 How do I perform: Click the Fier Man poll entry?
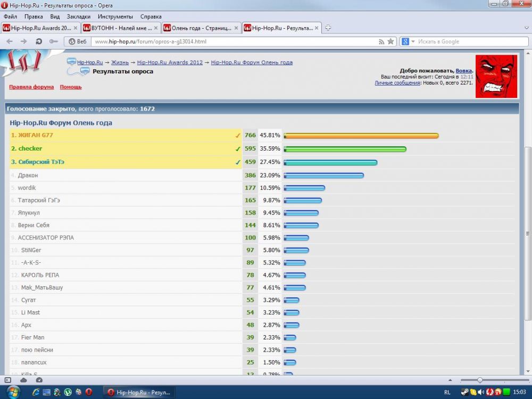pyautogui.click(x=32, y=338)
